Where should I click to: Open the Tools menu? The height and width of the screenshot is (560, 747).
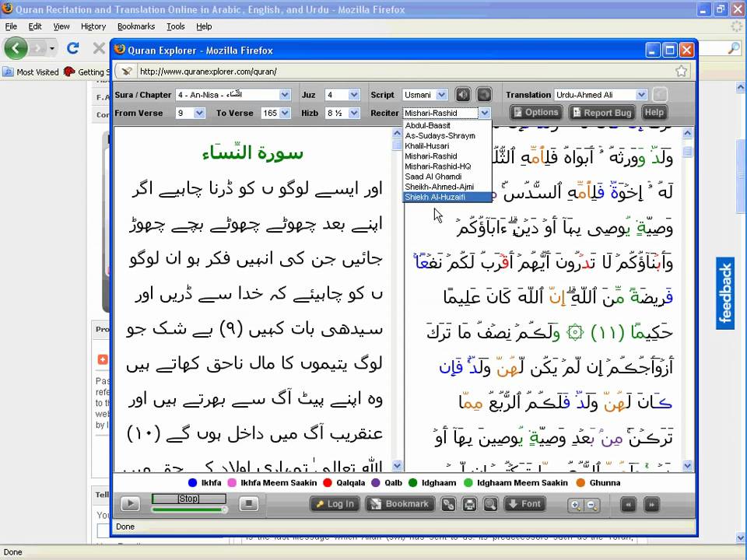[x=175, y=26]
